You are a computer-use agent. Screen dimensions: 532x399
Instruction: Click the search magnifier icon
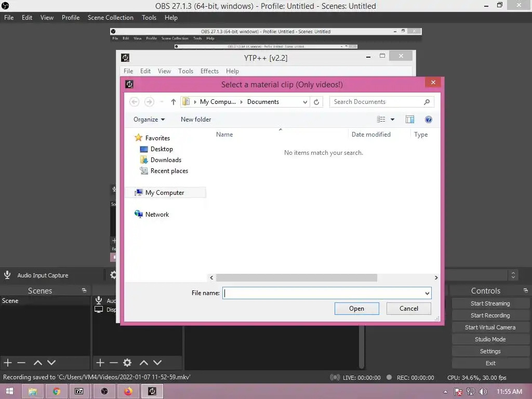[427, 102]
